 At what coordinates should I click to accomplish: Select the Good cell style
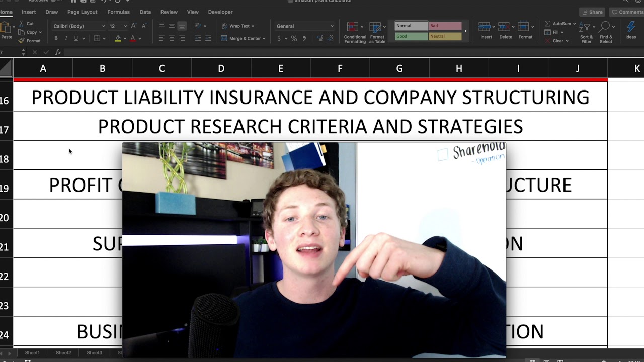(411, 36)
